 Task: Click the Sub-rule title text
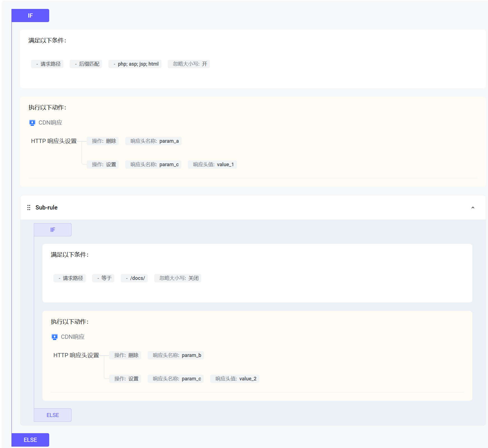pyautogui.click(x=46, y=208)
